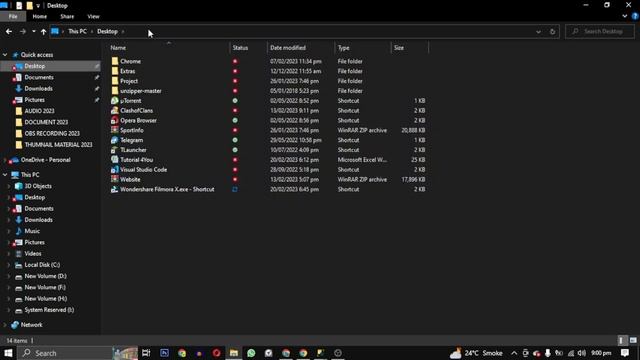Switch to the Share ribbon tab
640x360 pixels.
(x=67, y=16)
